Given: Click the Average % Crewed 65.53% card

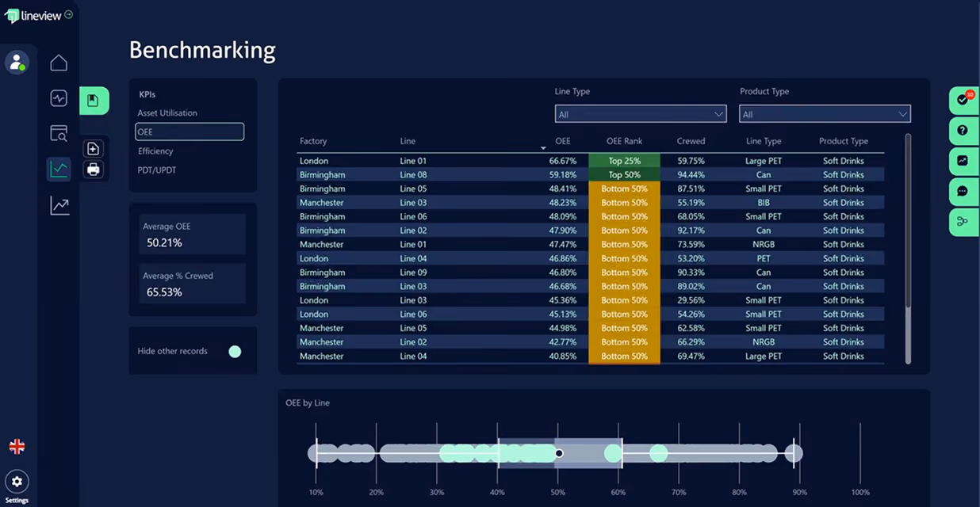Looking at the screenshot, I should coord(193,284).
